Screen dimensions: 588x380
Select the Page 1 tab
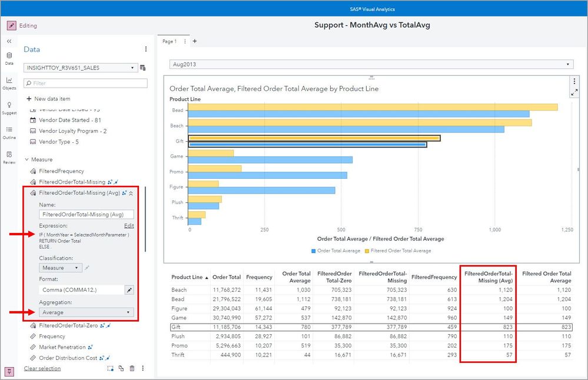coord(169,41)
